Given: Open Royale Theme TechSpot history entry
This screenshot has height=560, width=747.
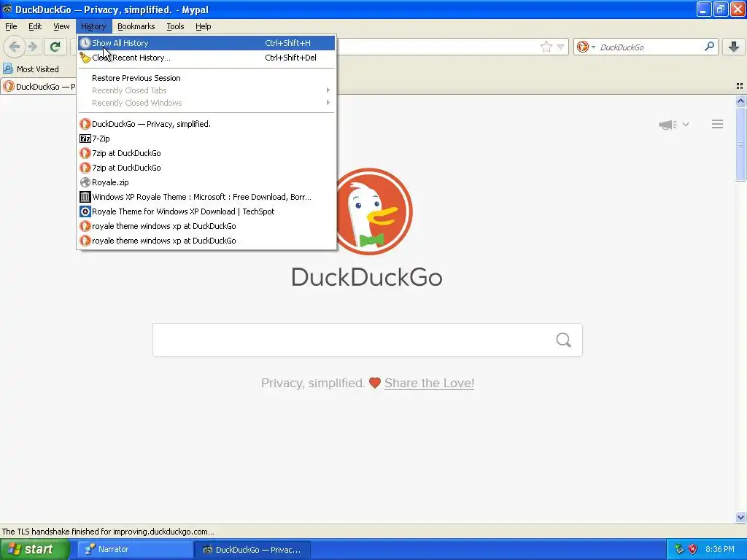Looking at the screenshot, I should coord(206,211).
